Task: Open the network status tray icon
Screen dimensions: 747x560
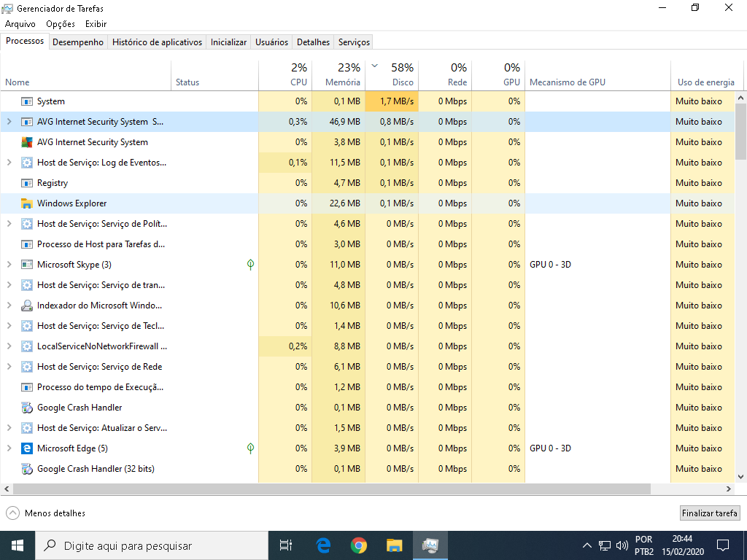Action: click(605, 545)
